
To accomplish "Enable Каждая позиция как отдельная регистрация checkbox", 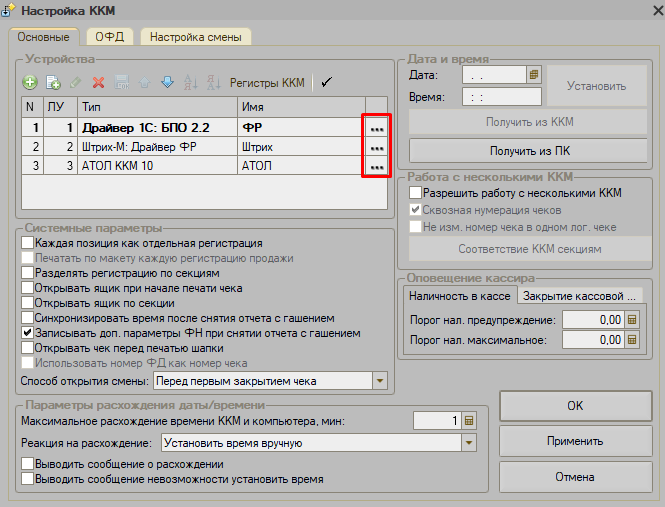I will pyautogui.click(x=28, y=243).
